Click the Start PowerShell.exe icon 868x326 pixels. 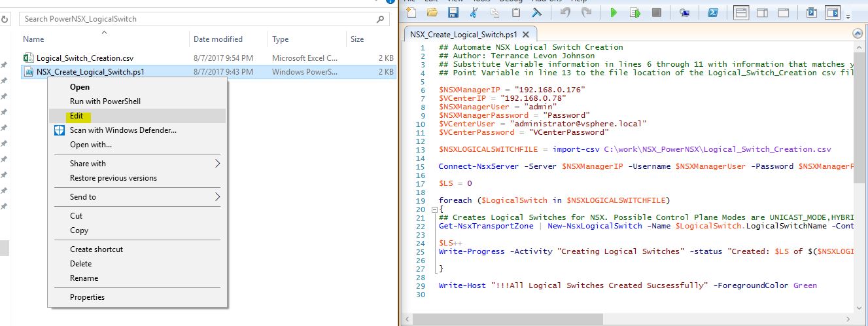(714, 12)
